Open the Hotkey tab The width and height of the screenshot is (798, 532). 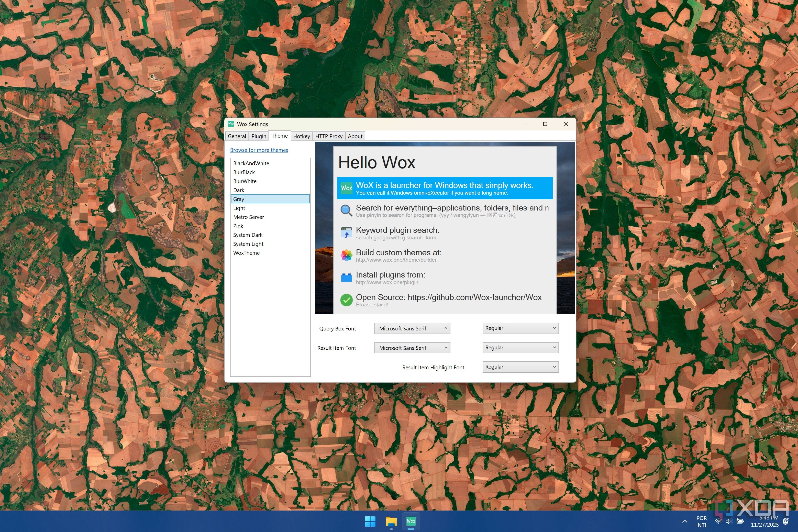point(302,136)
